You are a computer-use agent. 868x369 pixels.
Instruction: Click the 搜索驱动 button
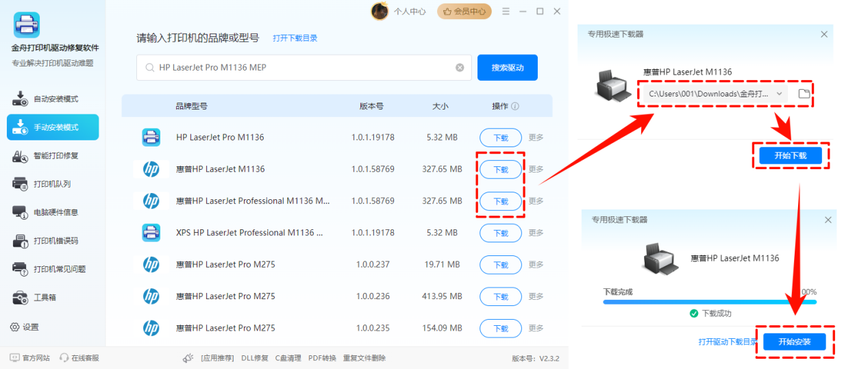508,68
